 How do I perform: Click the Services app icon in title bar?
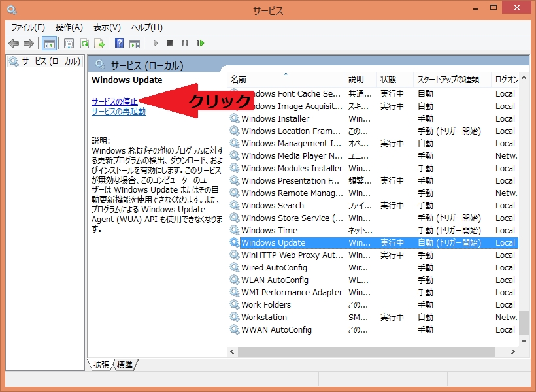(x=12, y=10)
